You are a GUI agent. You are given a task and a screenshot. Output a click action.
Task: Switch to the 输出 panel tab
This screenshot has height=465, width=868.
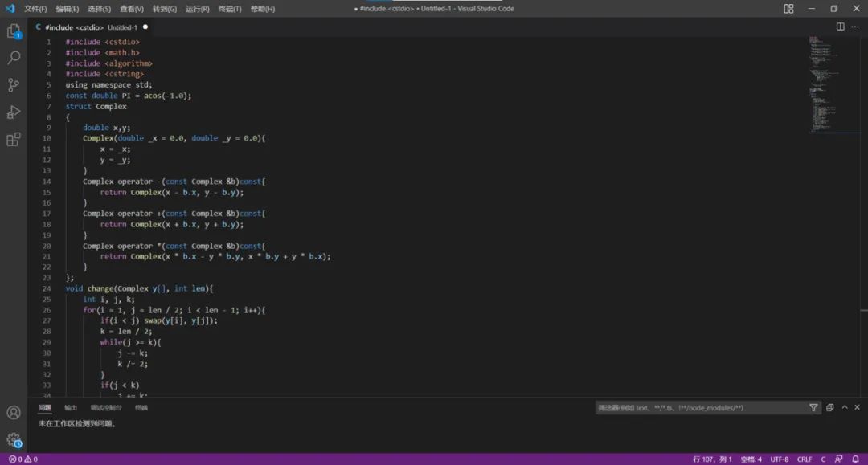point(71,408)
